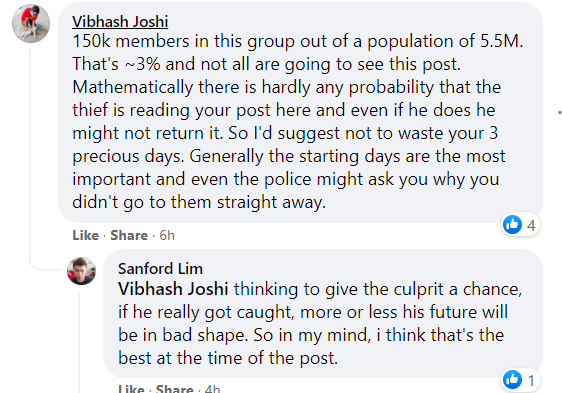Click the thumbs-up reaction icon beside count 4
Viewport: 562px width, 393px height.
513,225
